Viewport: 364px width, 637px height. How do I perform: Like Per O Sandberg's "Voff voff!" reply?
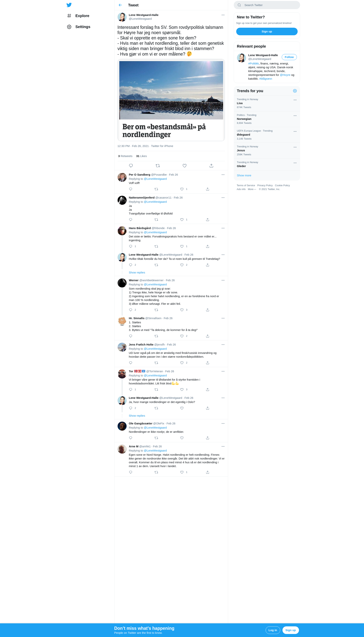182,189
